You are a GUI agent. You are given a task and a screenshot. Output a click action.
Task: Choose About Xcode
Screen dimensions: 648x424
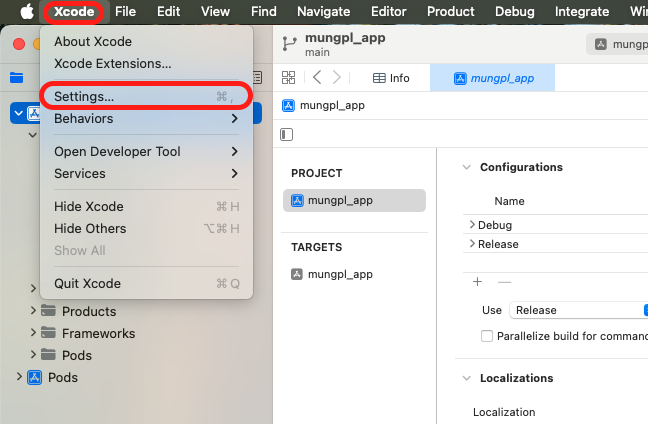point(146,41)
